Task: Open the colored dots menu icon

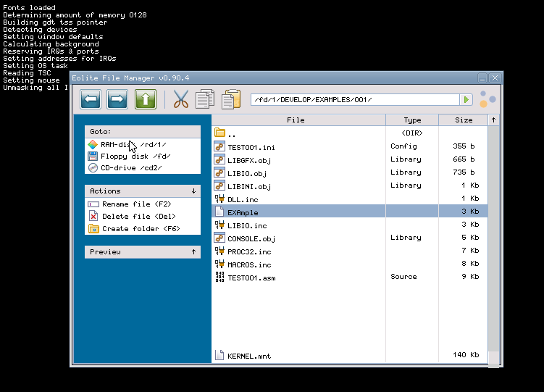Action: point(487,99)
